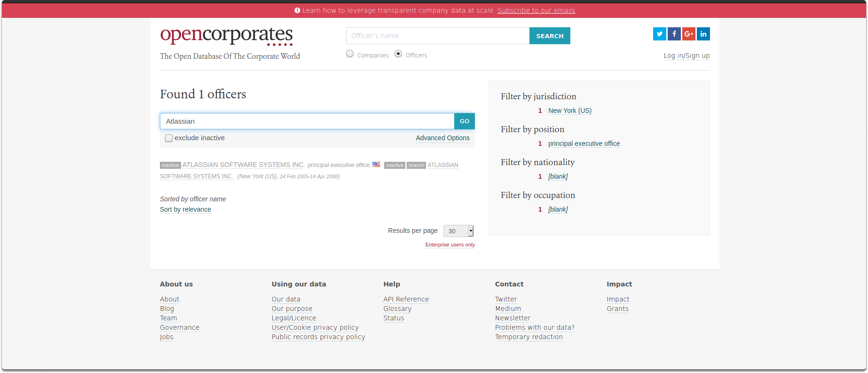Open Our purpose footer link
Screen dimensions: 868x373
(x=292, y=309)
